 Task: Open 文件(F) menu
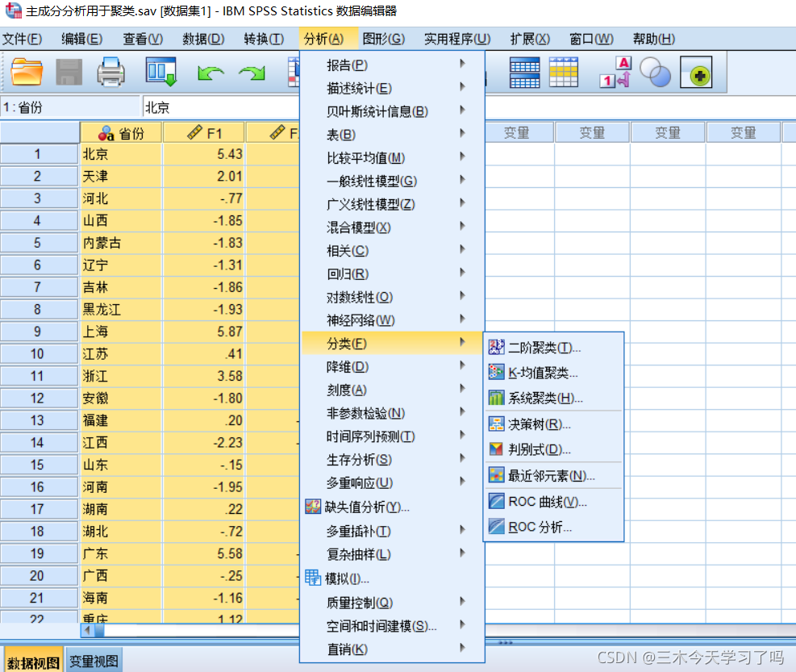point(22,39)
